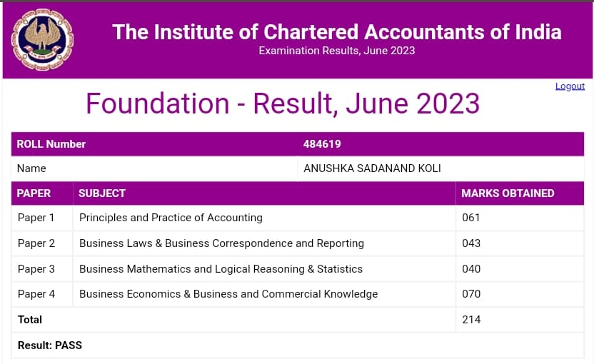Click the Institute of Chartered Accountants title
The width and height of the screenshot is (594, 364).
tap(336, 32)
